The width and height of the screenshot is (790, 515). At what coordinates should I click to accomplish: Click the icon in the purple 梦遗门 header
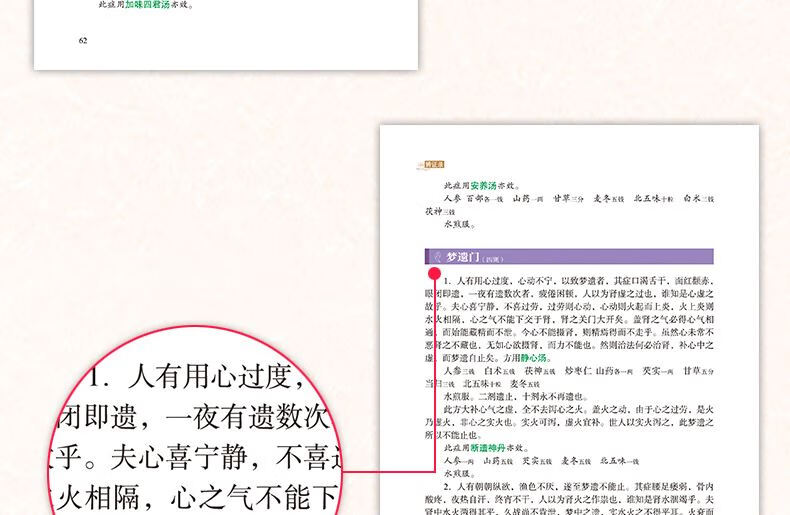434,257
